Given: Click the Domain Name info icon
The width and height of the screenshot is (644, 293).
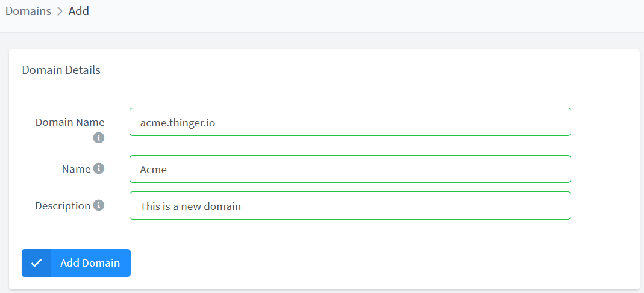Looking at the screenshot, I should click(x=99, y=138).
